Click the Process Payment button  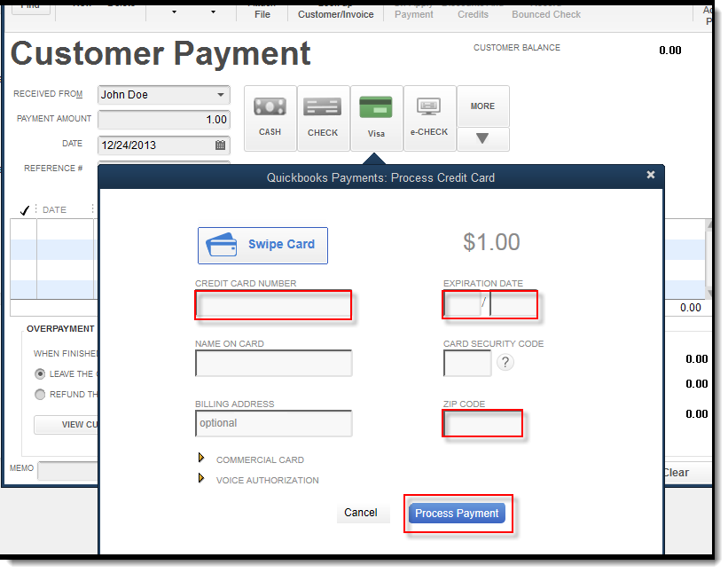457,513
